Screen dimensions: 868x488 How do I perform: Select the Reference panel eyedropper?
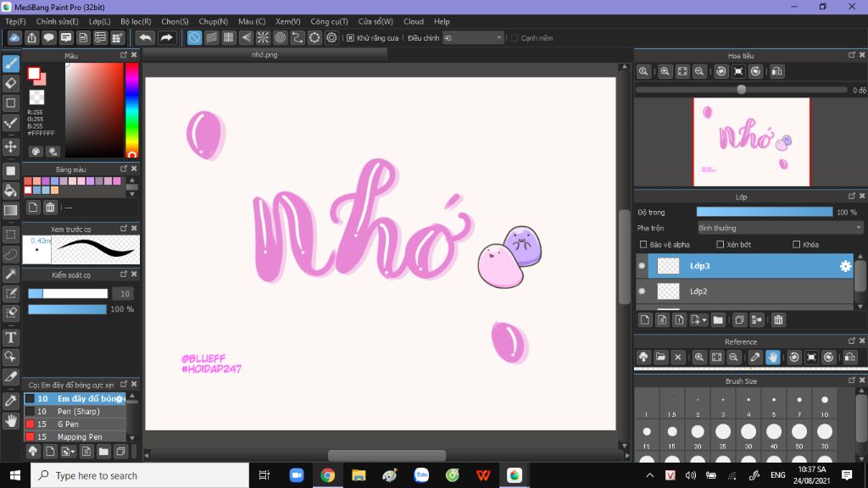[x=755, y=358]
